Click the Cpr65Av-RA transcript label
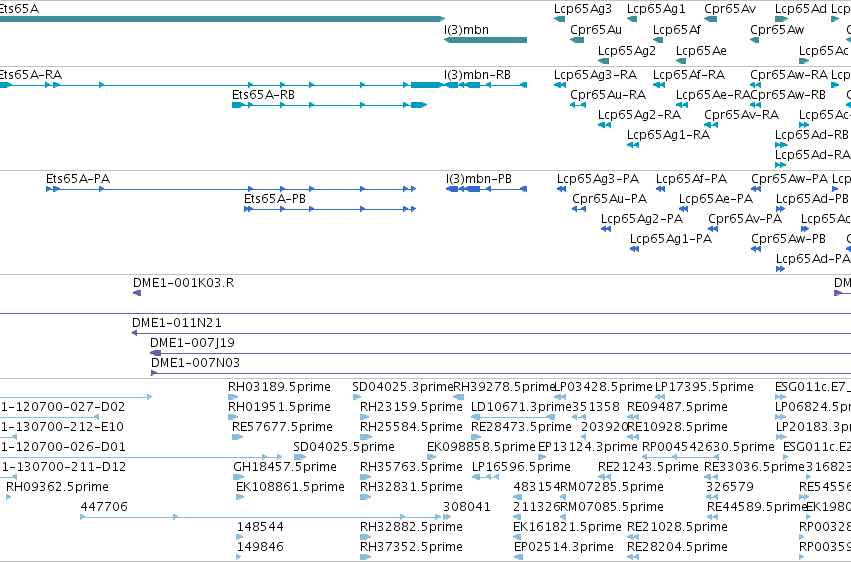 741,114
